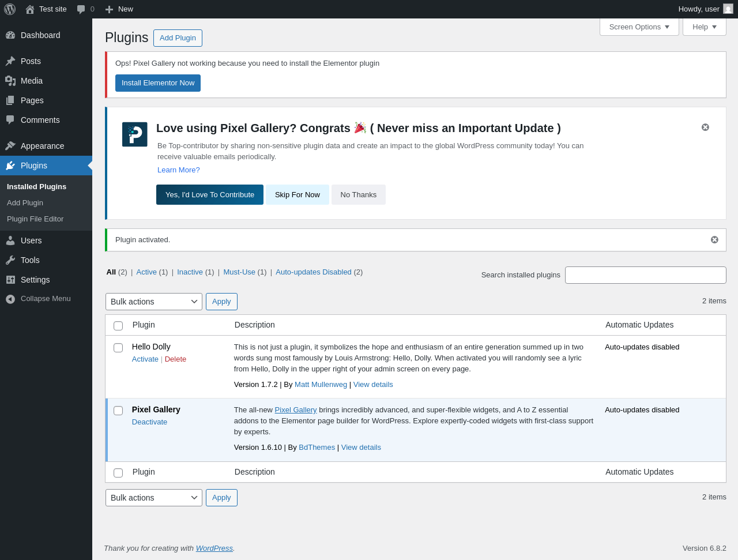Click the top Apply button
738x560 pixels.
(221, 302)
